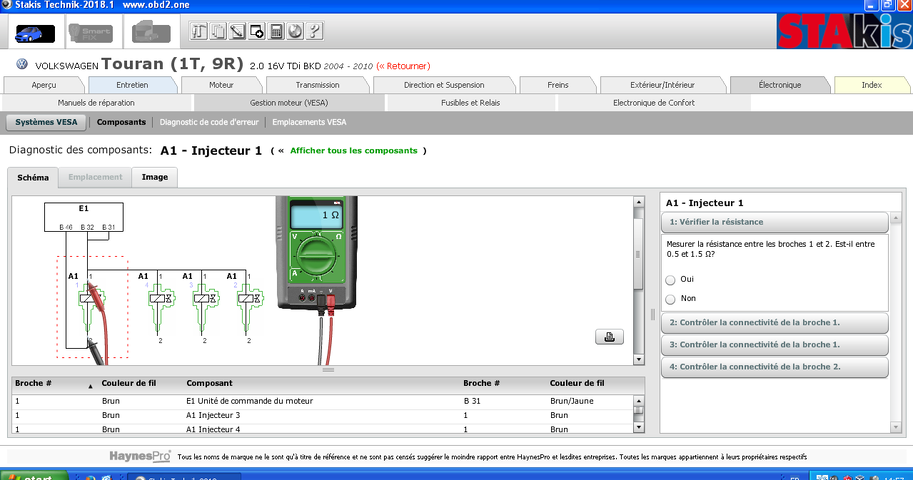Click the Volkswagen logo icon
This screenshot has width=913, height=480.
tap(22, 64)
